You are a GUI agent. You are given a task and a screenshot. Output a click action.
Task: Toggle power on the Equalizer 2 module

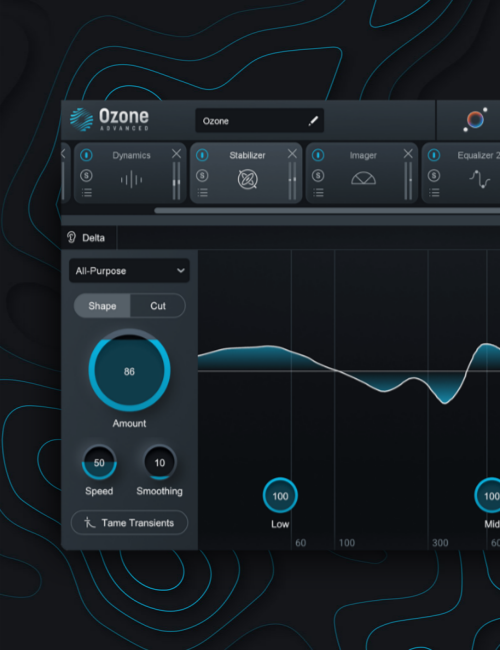(434, 155)
